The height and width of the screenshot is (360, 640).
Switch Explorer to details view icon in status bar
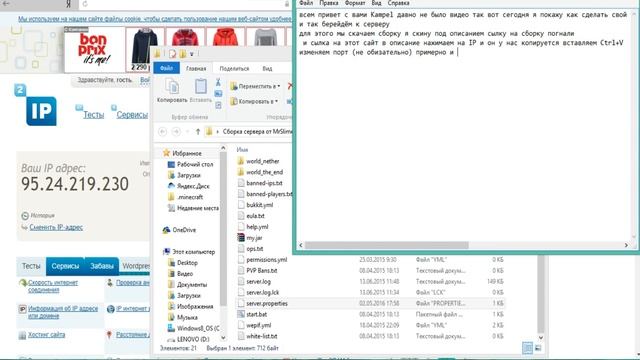[x=527, y=348]
